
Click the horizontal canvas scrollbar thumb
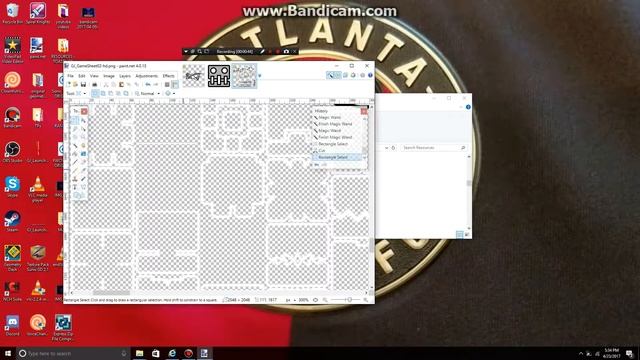coord(111,293)
